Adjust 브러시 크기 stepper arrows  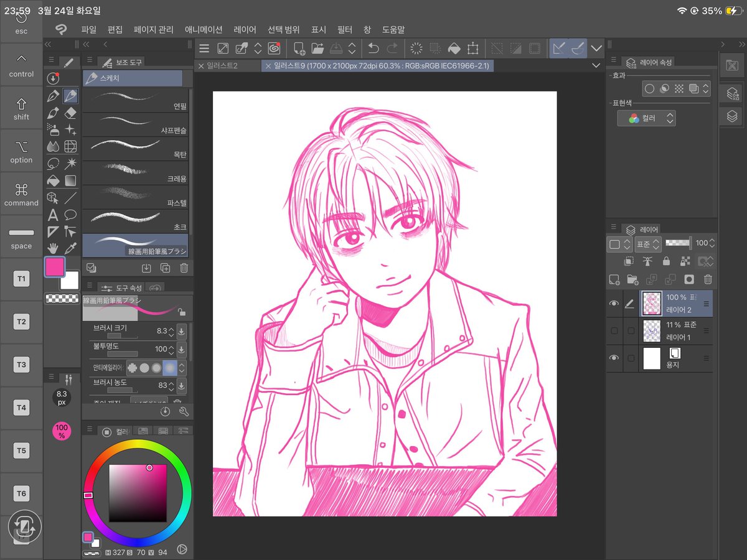171,331
